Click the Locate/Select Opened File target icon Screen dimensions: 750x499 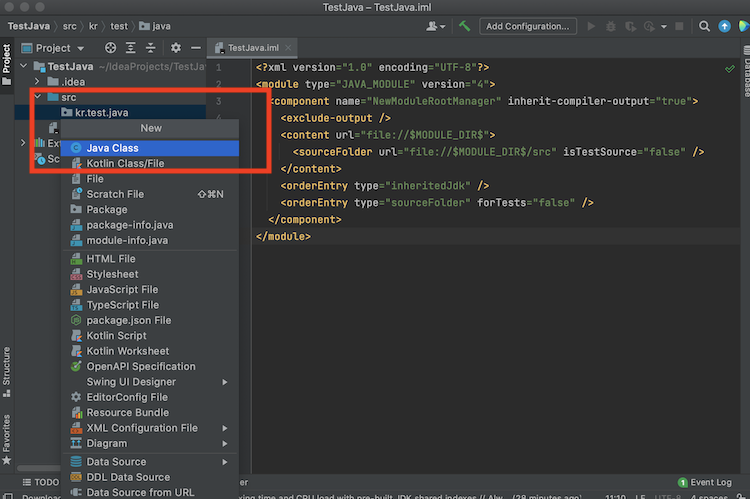(x=110, y=48)
